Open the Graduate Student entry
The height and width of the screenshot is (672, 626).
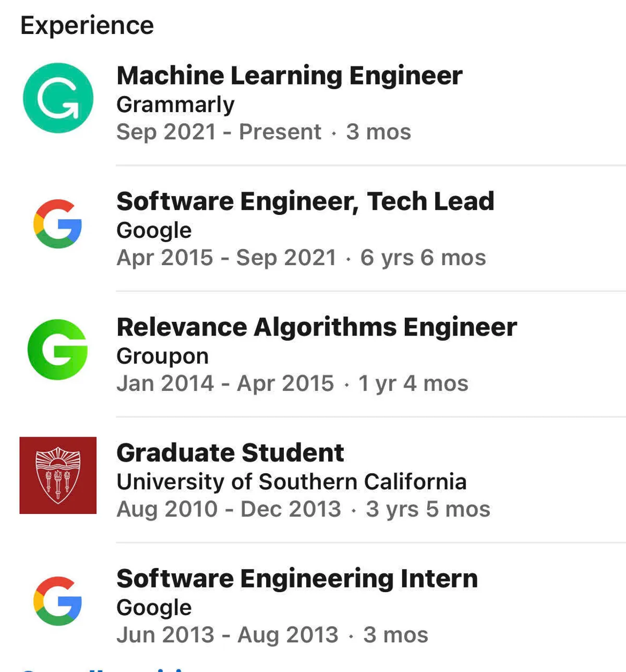230,453
